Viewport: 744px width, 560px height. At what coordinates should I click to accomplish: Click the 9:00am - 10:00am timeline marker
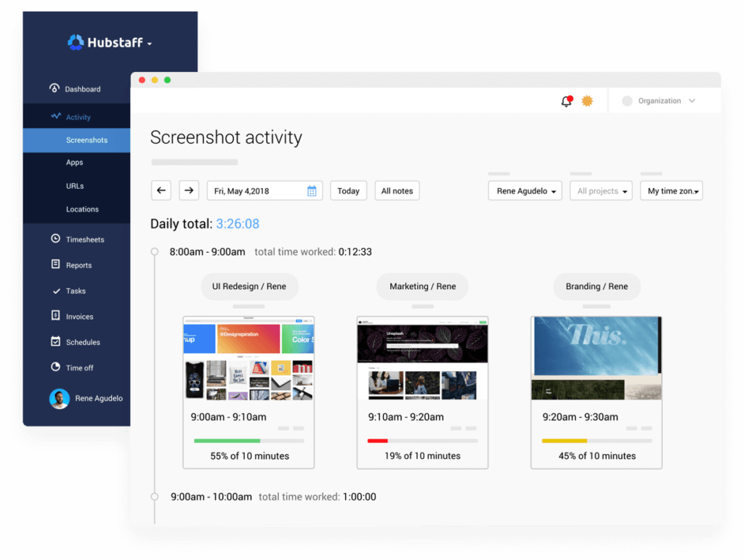(x=155, y=497)
